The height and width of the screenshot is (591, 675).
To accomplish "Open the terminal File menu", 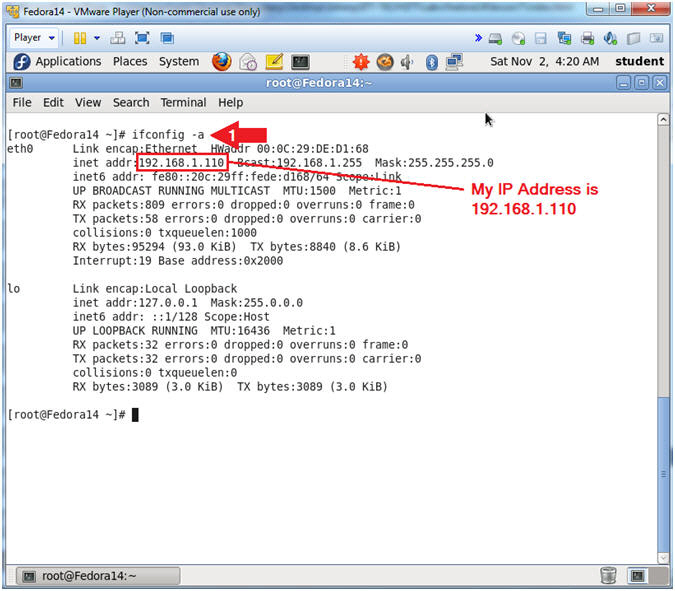I will 22,102.
